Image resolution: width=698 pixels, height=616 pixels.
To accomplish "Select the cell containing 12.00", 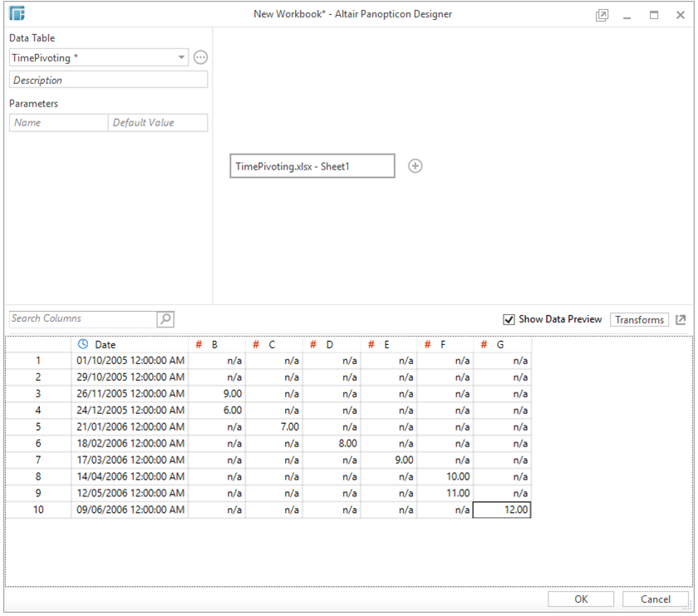I will tap(502, 510).
